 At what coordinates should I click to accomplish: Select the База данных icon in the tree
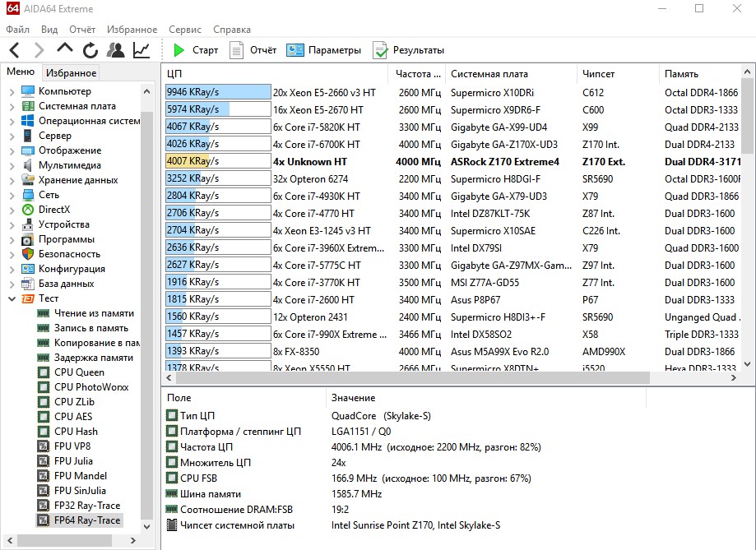click(x=28, y=284)
